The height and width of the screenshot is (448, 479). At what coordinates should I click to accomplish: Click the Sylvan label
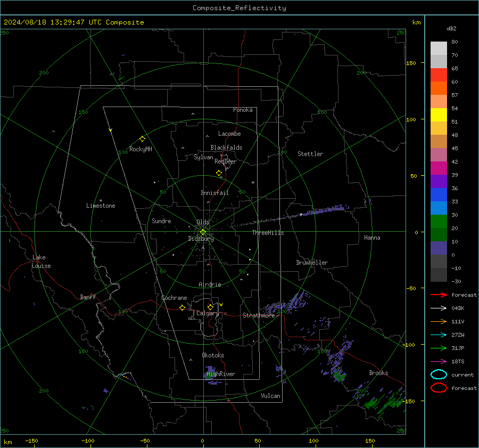coord(203,157)
